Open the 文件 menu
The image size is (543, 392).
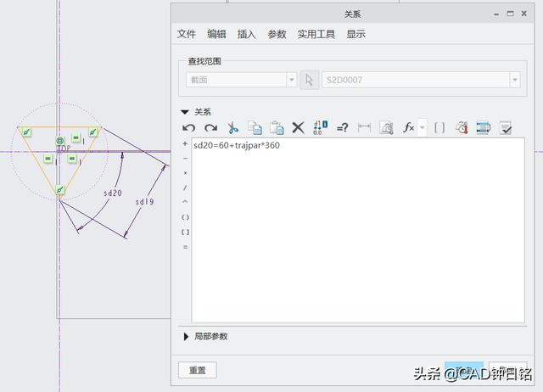(x=187, y=34)
